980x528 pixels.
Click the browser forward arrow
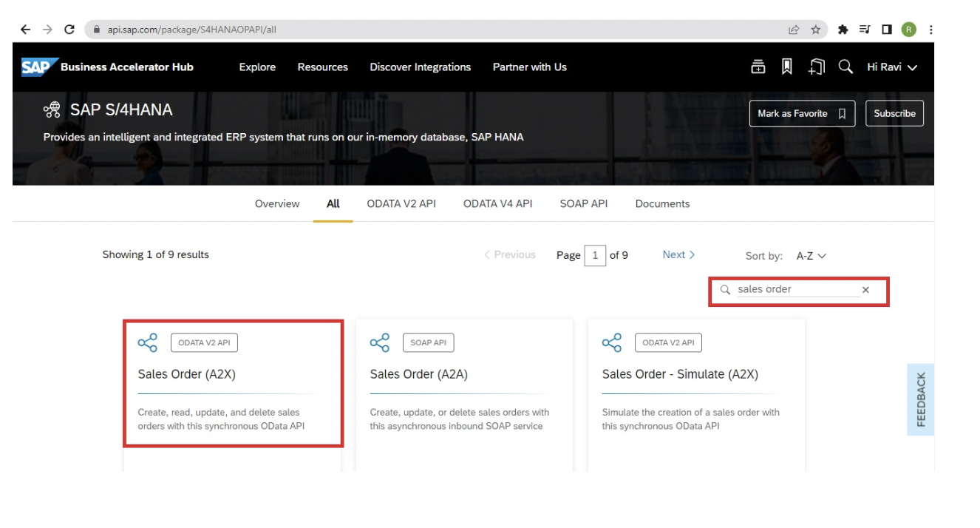47,30
